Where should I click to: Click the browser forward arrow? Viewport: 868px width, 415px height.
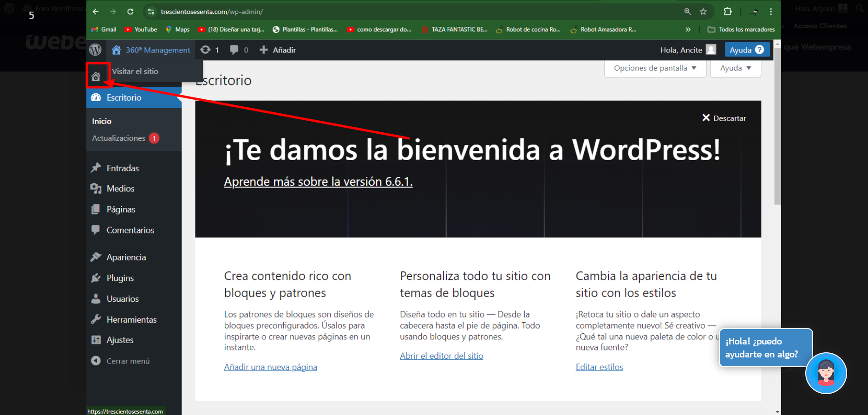coord(113,12)
